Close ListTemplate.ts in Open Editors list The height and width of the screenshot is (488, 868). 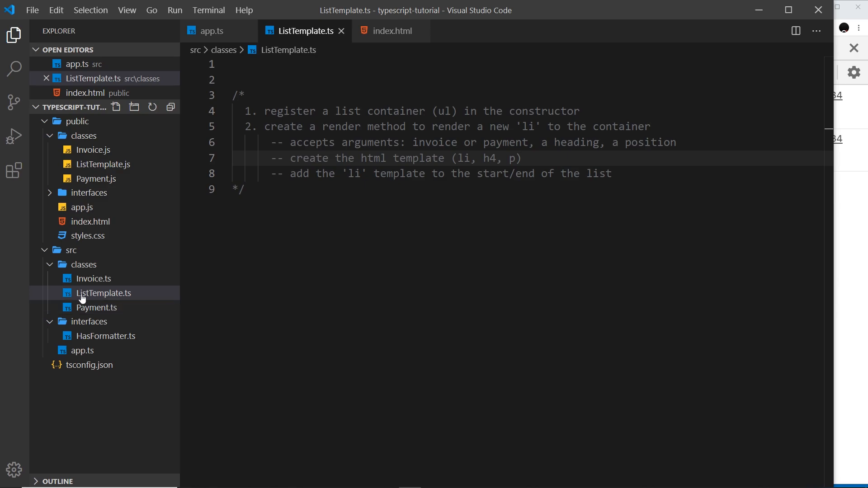tap(46, 78)
